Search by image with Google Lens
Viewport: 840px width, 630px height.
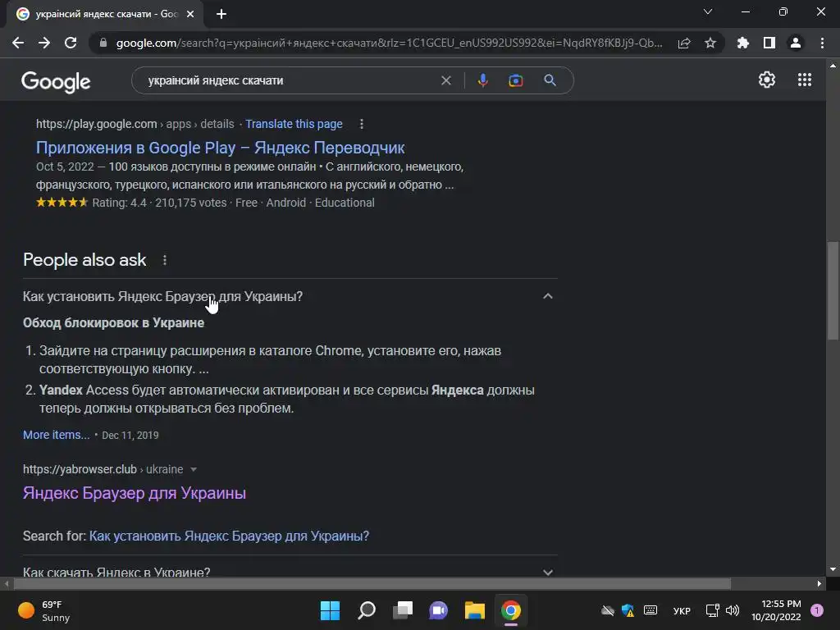pos(515,80)
